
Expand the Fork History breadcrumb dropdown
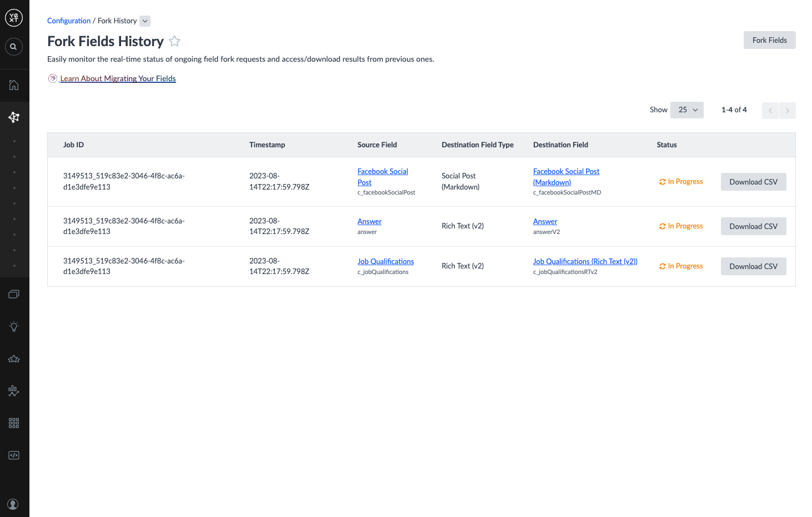(x=145, y=21)
